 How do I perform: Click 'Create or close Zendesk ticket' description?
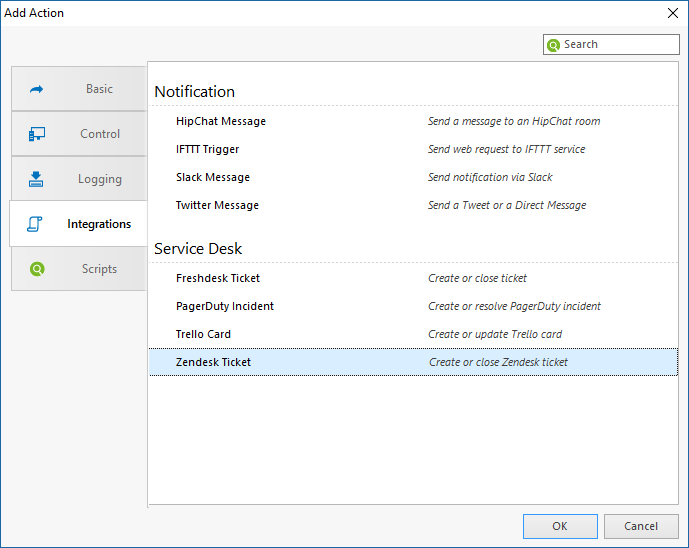(498, 362)
